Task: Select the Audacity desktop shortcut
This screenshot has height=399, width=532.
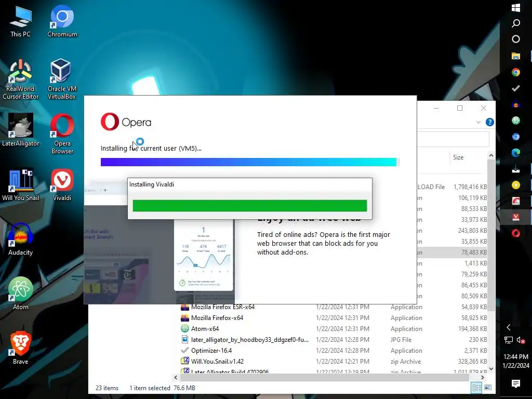Action: (x=20, y=239)
